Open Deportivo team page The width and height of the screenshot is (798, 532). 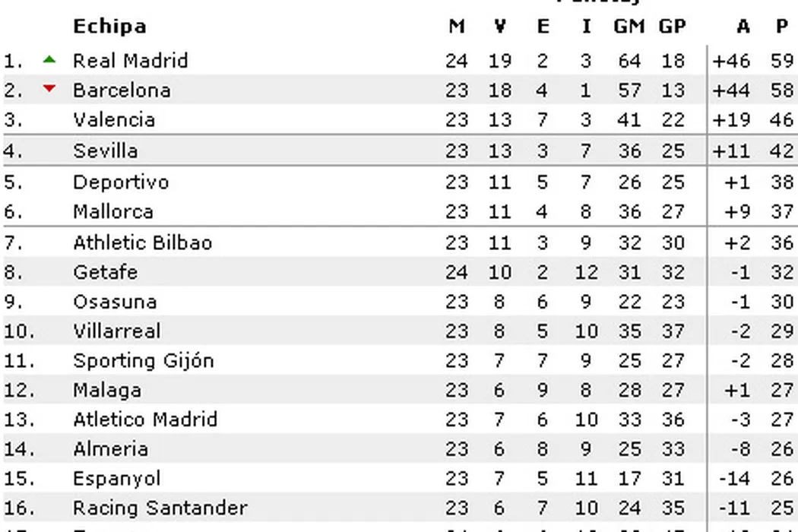(121, 182)
